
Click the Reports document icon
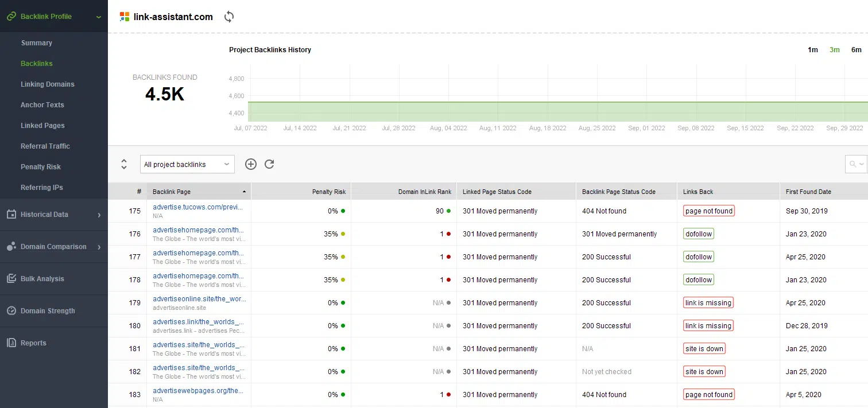[11, 343]
